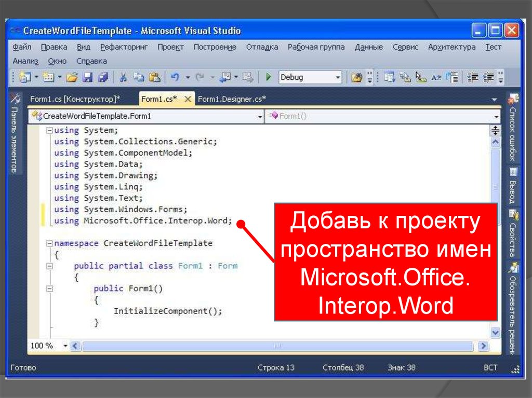Close the Form1.cs* tab

click(x=188, y=99)
